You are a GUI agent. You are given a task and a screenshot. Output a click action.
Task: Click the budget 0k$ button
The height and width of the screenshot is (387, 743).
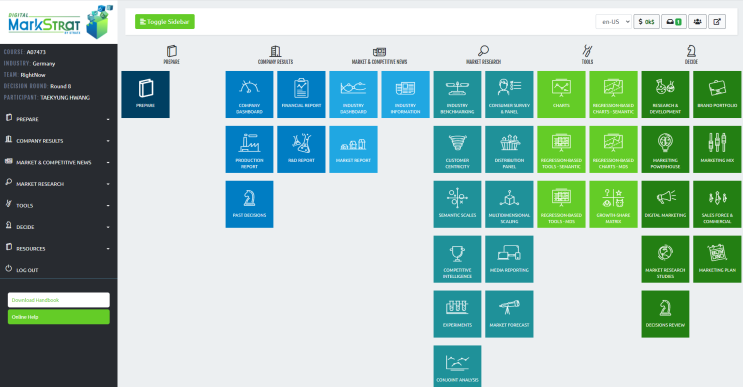(x=646, y=21)
